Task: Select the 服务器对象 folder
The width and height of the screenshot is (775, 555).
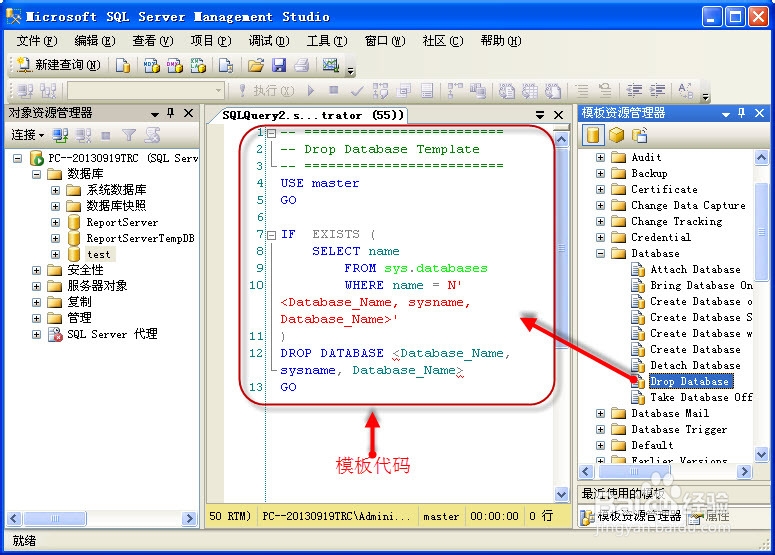Action: 97,286
